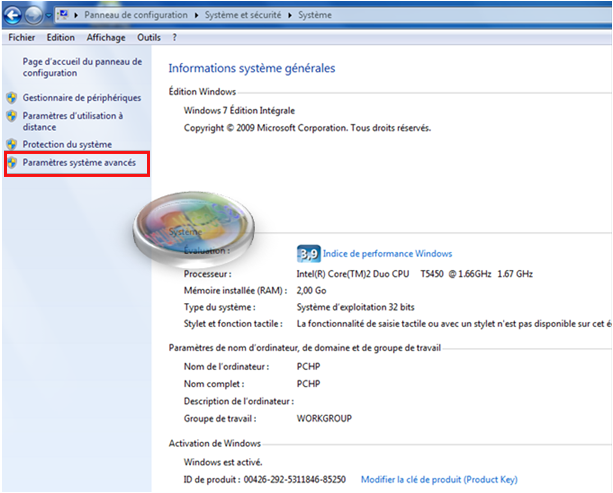
Task: Open the Edition menu
Action: click(x=61, y=38)
